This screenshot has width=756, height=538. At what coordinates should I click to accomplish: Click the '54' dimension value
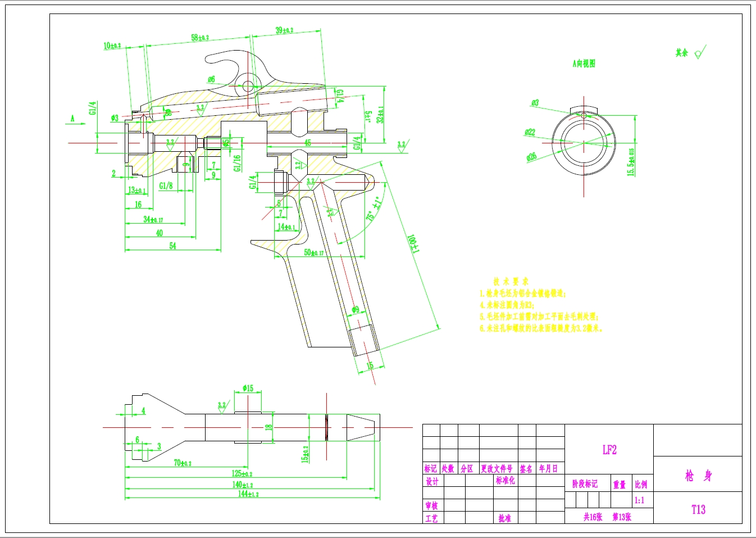point(172,246)
